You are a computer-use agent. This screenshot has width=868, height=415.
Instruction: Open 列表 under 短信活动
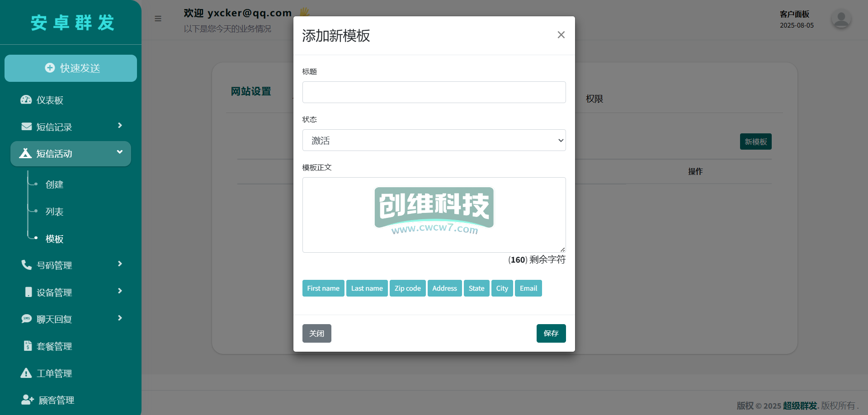(54, 212)
